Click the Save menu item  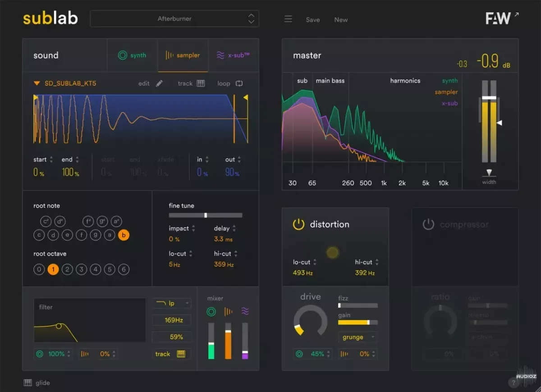click(x=313, y=19)
